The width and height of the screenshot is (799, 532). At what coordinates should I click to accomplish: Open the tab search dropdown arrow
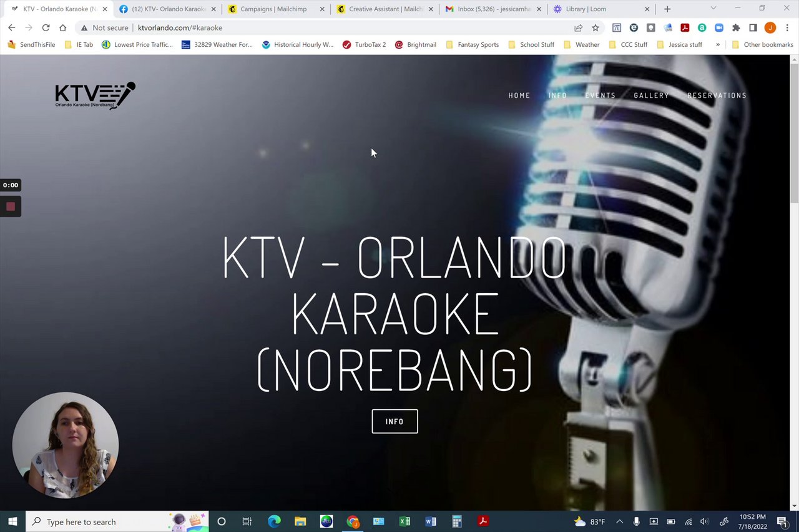pyautogui.click(x=713, y=9)
